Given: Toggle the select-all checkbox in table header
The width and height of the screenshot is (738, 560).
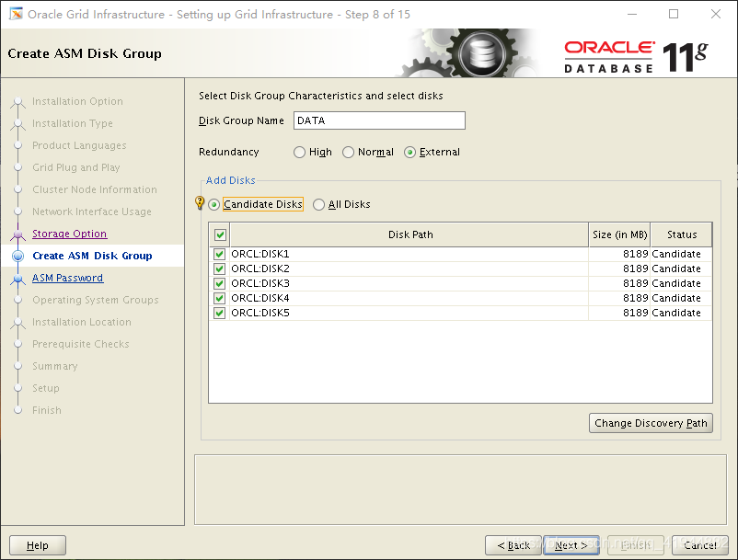Looking at the screenshot, I should tap(220, 234).
